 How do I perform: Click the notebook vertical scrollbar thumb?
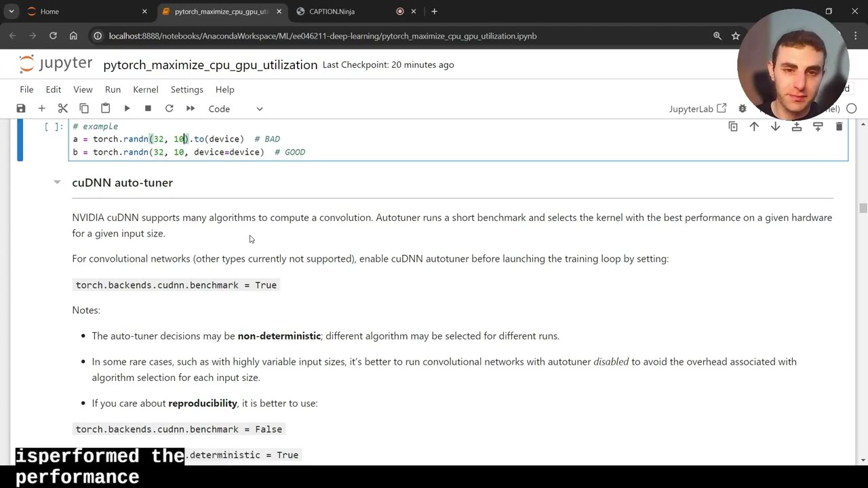click(863, 208)
